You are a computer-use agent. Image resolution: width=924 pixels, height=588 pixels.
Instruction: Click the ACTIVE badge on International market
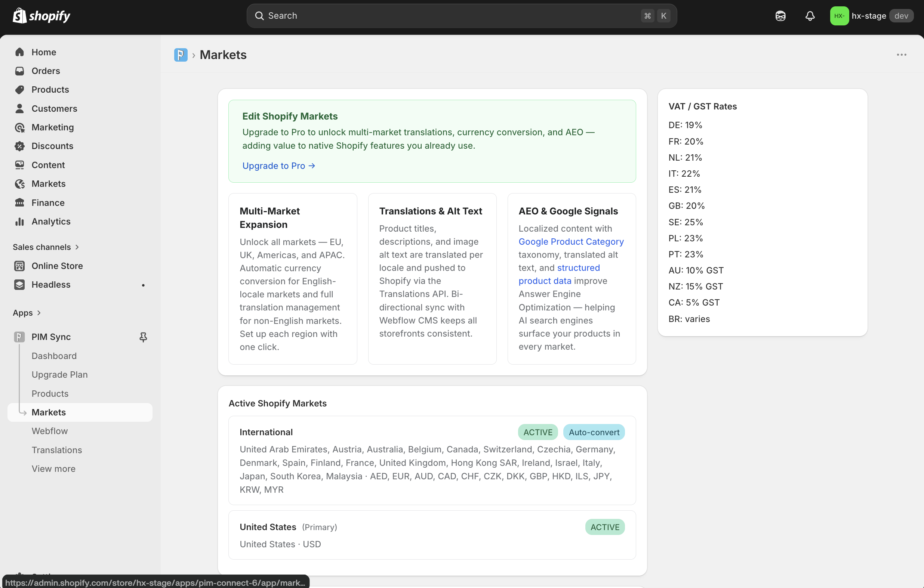pos(538,432)
